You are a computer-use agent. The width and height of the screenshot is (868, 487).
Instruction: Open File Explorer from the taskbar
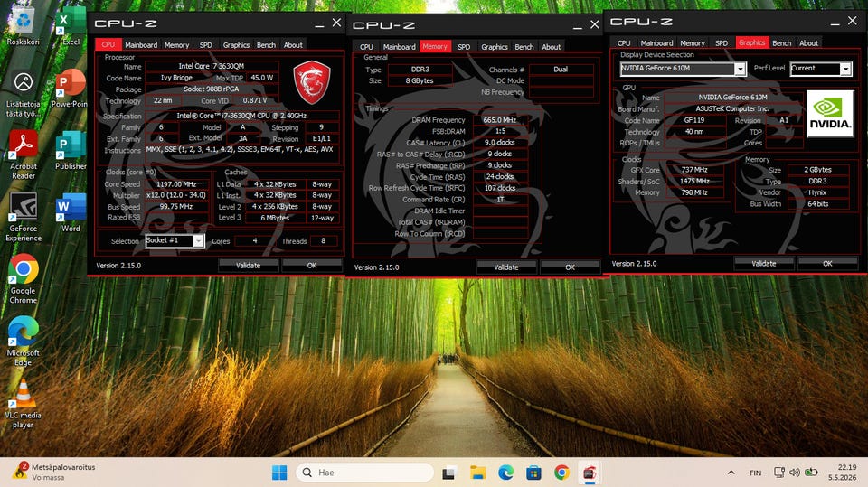477,473
